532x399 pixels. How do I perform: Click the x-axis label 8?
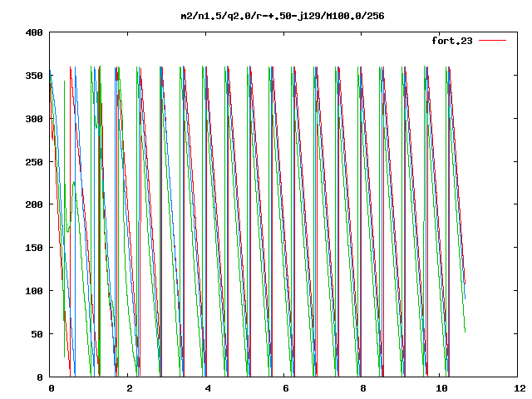pyautogui.click(x=363, y=388)
